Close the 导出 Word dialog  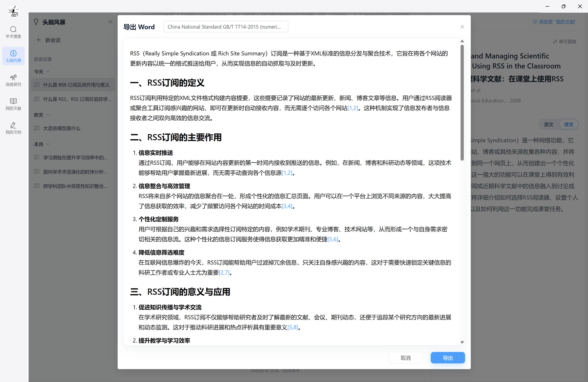pyautogui.click(x=462, y=27)
